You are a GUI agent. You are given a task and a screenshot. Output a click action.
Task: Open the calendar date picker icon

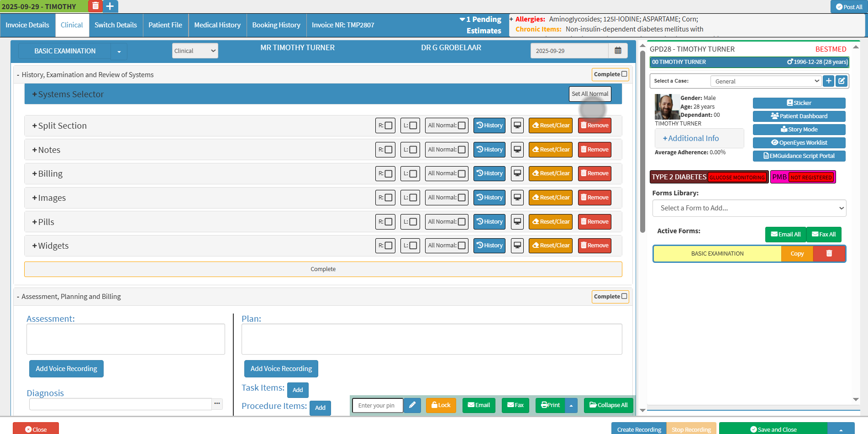[618, 51]
